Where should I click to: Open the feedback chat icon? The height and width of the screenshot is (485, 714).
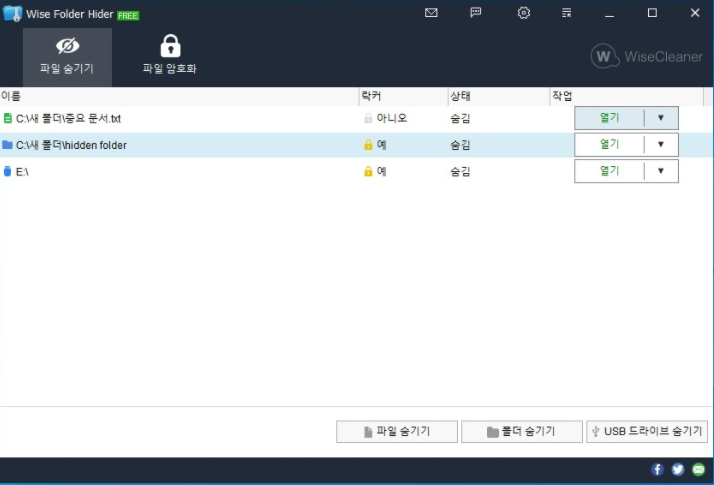coord(475,12)
